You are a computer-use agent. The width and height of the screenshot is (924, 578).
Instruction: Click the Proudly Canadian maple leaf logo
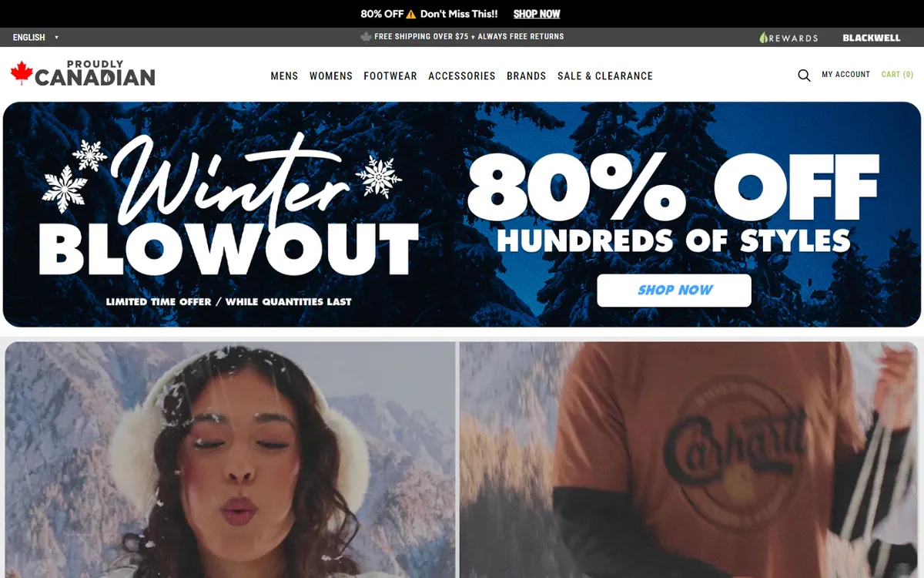click(82, 73)
